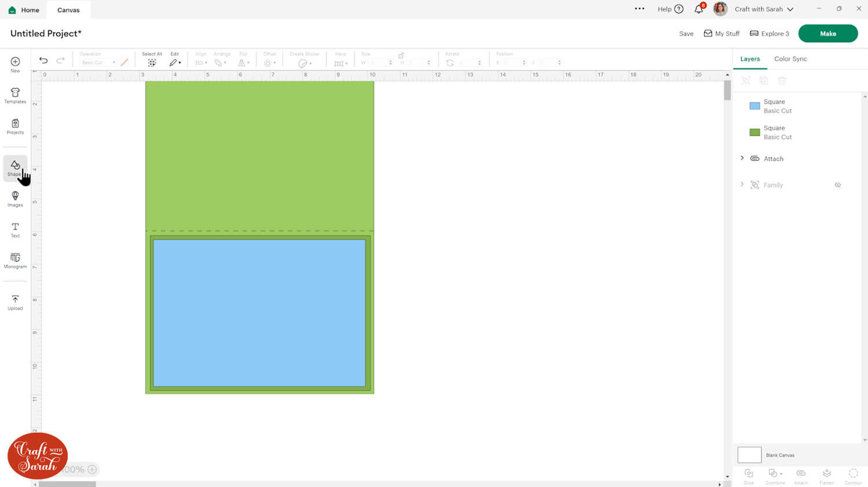Expand the Family layer group
The image size is (868, 487).
pyautogui.click(x=742, y=185)
